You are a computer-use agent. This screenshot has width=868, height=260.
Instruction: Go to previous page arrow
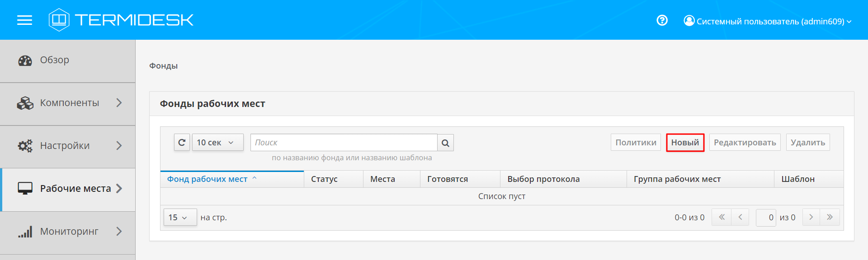coord(740,217)
